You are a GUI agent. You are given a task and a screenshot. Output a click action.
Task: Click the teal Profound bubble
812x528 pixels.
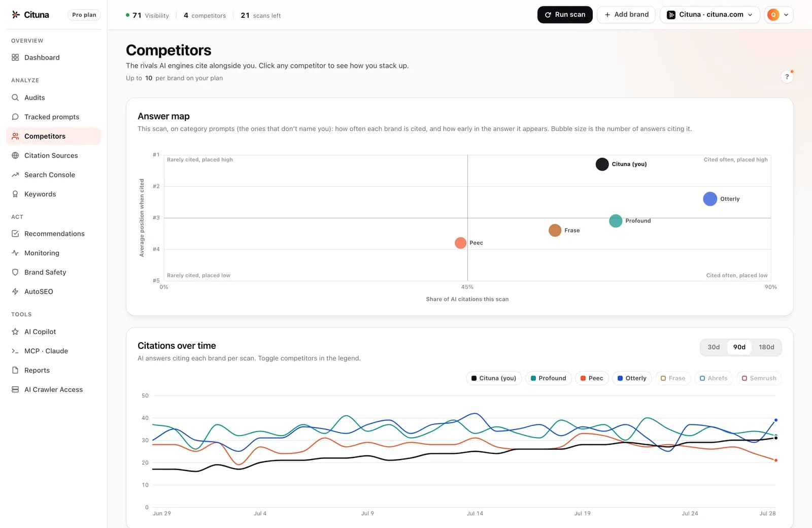[616, 221]
